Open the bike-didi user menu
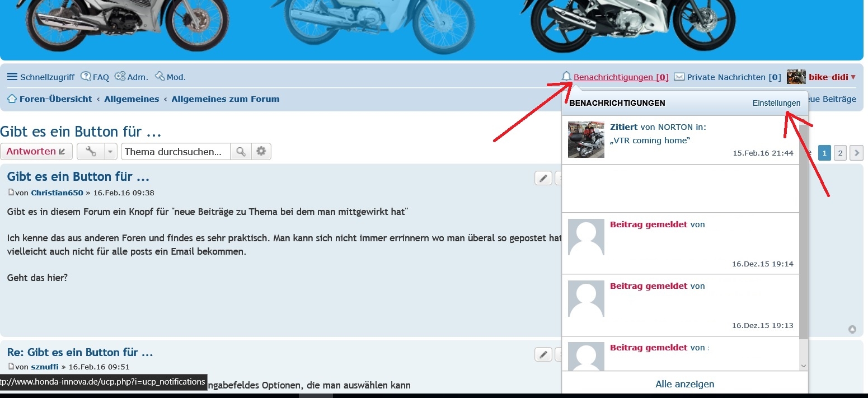The width and height of the screenshot is (868, 398). pyautogui.click(x=821, y=77)
